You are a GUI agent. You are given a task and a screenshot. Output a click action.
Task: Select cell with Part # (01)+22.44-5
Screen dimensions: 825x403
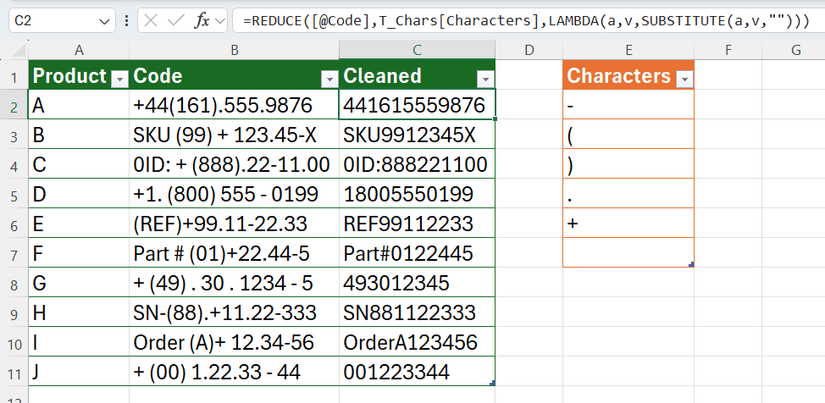coord(235,253)
